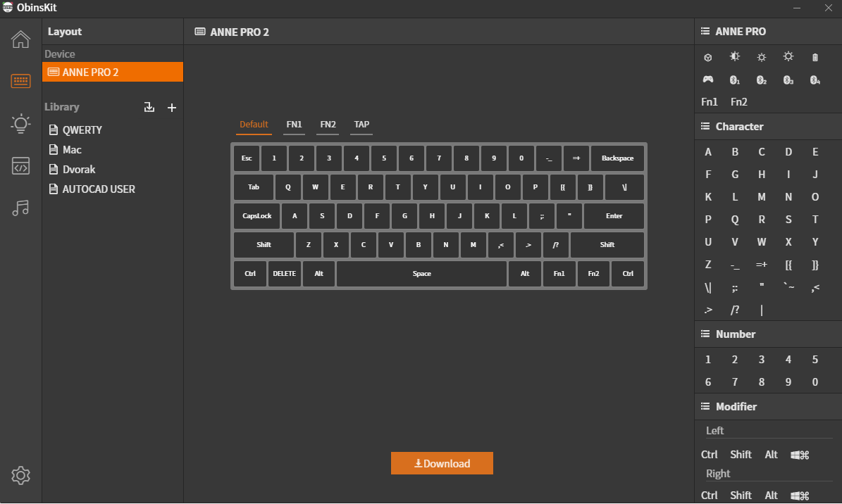842x504 pixels.
Task: Choose the /? symbol in Character panel
Action: tap(735, 310)
